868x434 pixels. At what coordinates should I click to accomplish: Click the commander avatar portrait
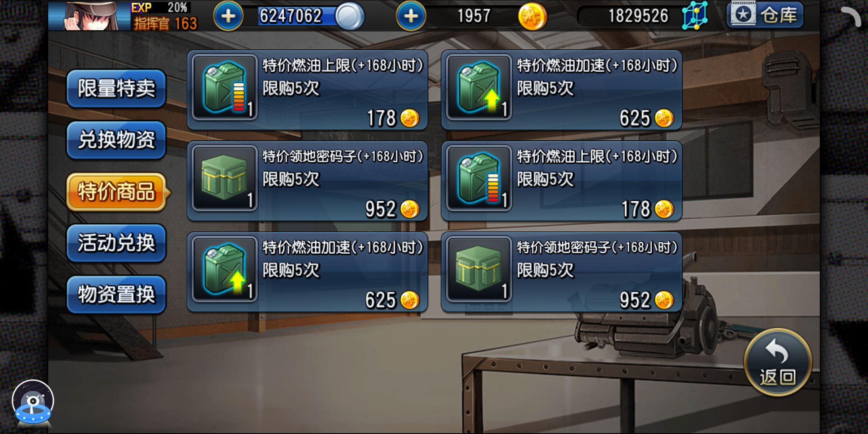[89, 15]
